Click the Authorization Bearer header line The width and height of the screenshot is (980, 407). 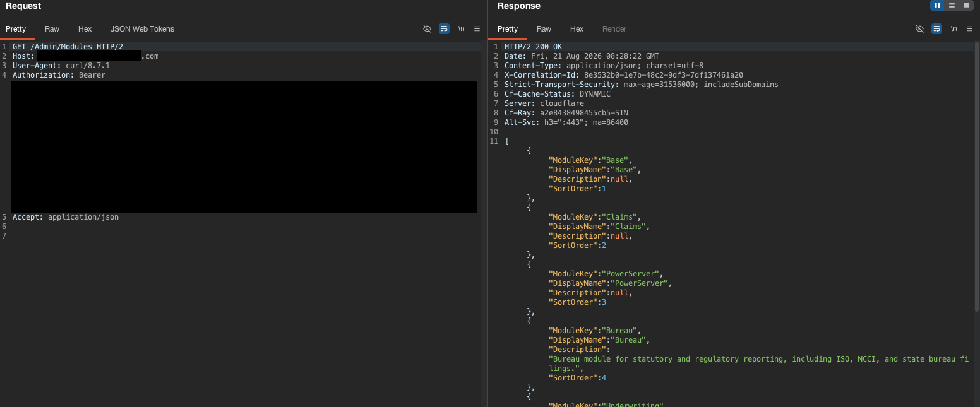[59, 75]
